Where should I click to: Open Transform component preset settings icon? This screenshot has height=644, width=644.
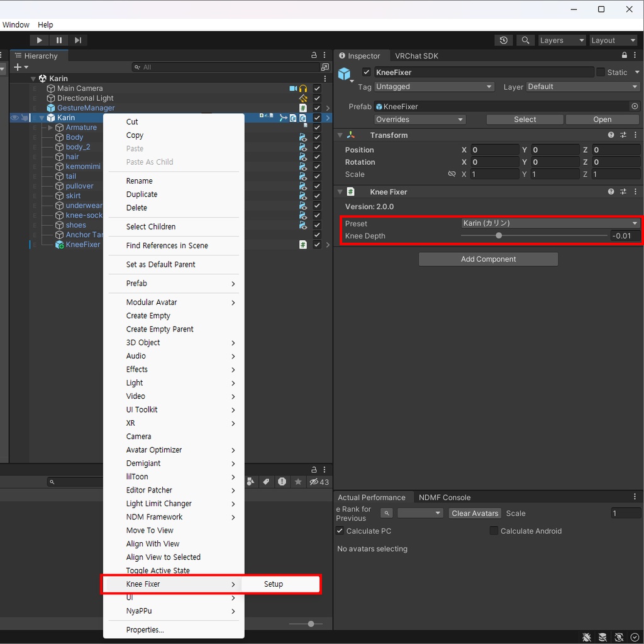click(623, 135)
